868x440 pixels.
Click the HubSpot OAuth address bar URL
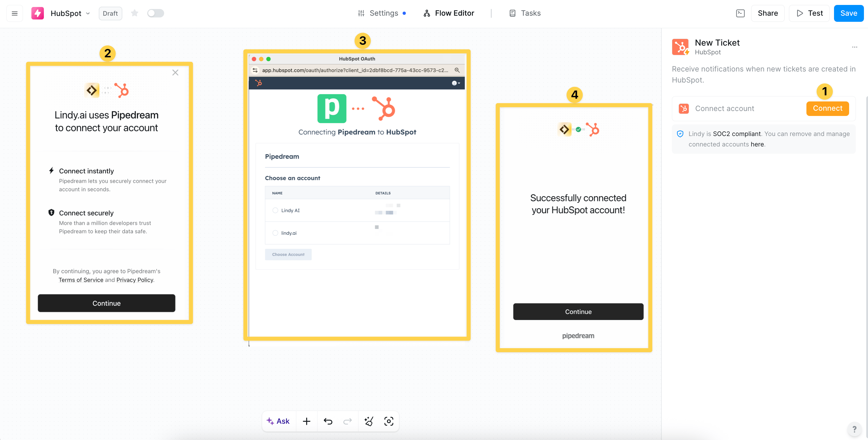click(x=355, y=70)
